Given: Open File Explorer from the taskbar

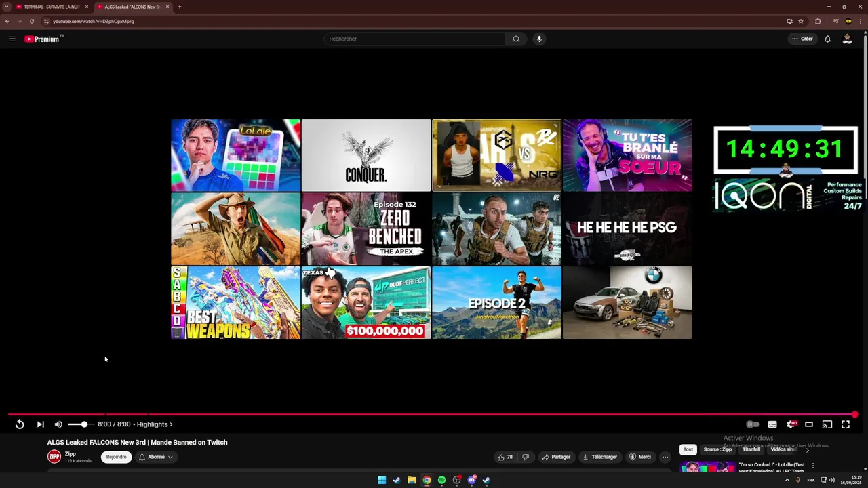Looking at the screenshot, I should tap(412, 480).
